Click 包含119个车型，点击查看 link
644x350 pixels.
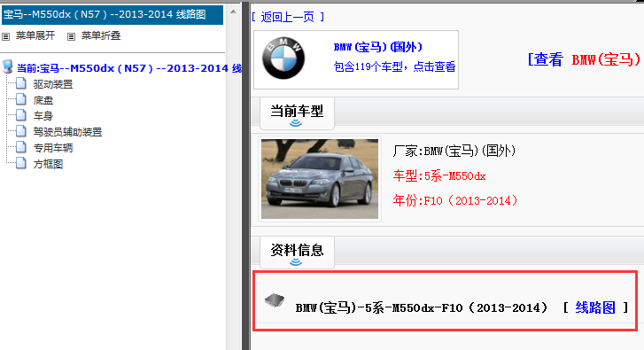[x=394, y=66]
